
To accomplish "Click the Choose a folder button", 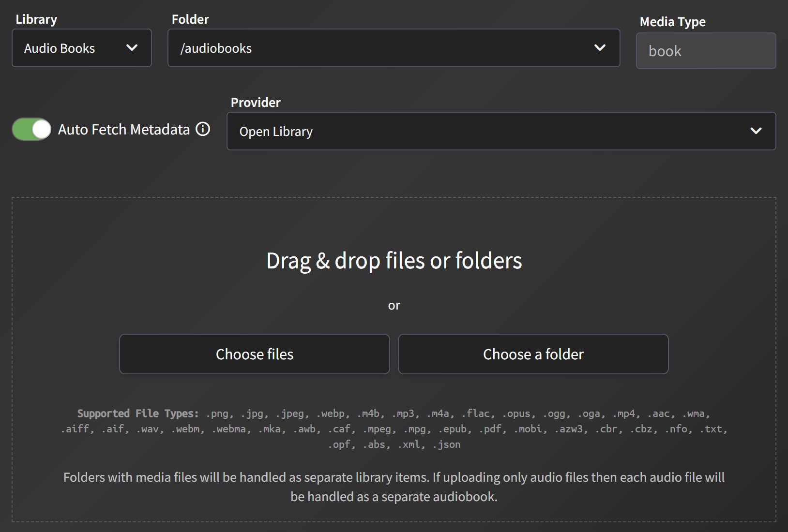I will 533,354.
